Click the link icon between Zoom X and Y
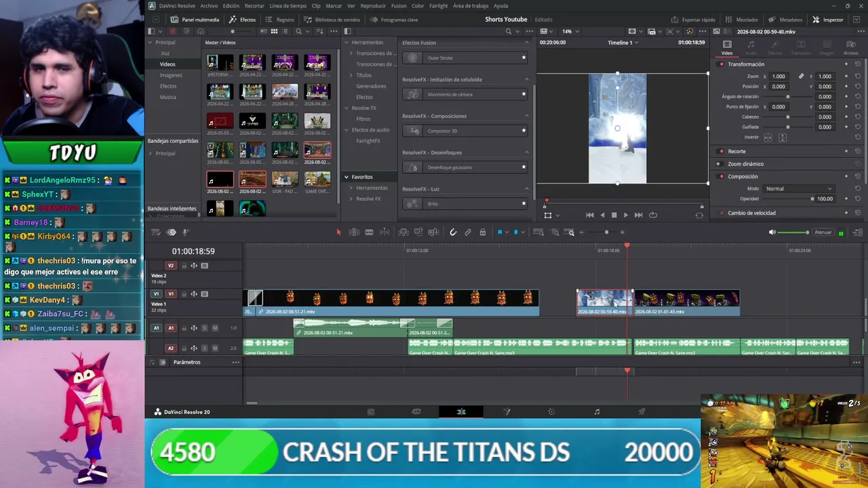Image resolution: width=868 pixels, height=488 pixels. click(x=801, y=77)
